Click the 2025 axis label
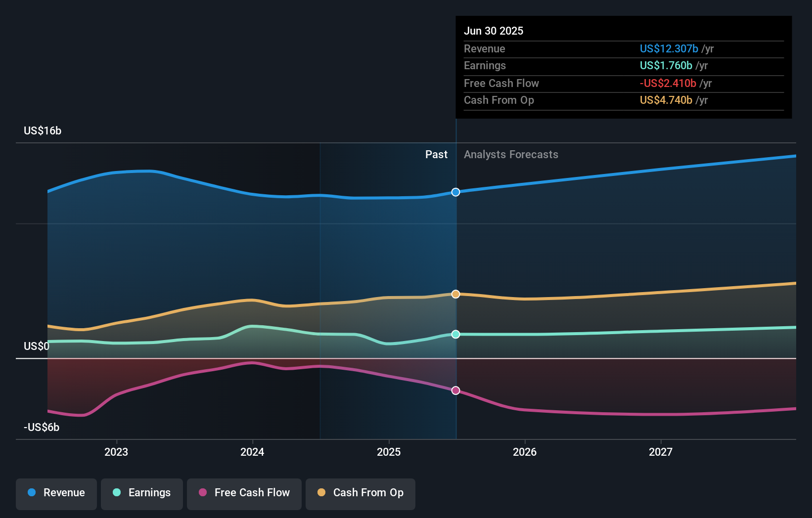The image size is (812, 518). [x=389, y=451]
